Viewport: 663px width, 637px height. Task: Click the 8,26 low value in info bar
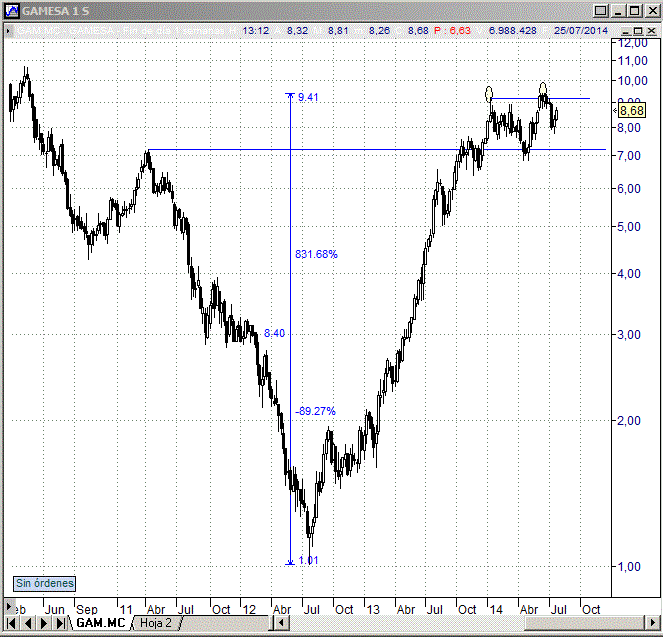379,30
